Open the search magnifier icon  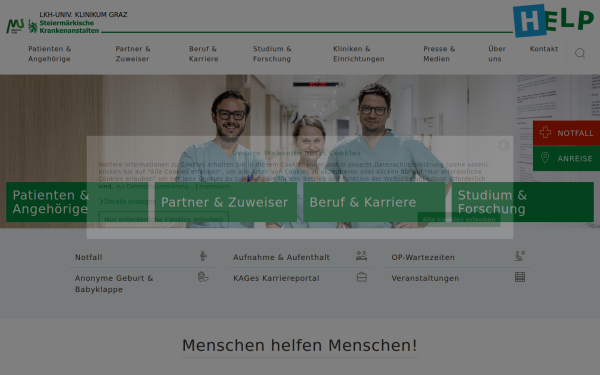(580, 53)
